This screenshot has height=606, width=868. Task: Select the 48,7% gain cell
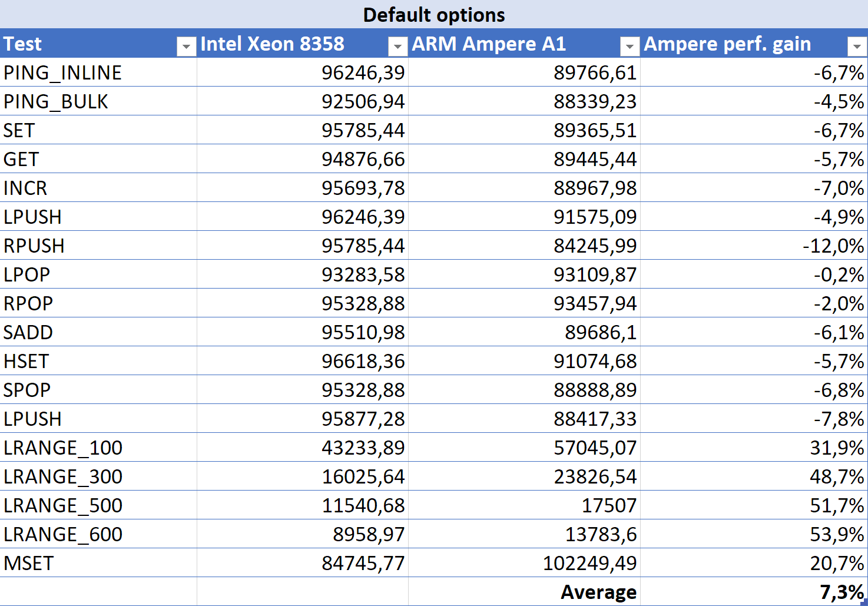point(754,476)
